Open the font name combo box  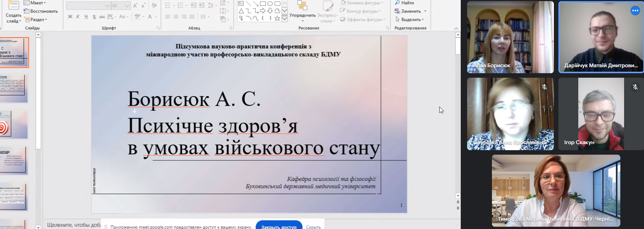(88, 6)
